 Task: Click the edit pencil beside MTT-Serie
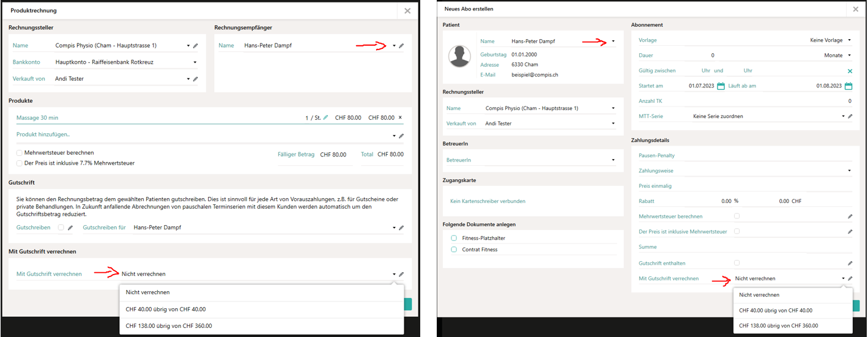coord(850,116)
